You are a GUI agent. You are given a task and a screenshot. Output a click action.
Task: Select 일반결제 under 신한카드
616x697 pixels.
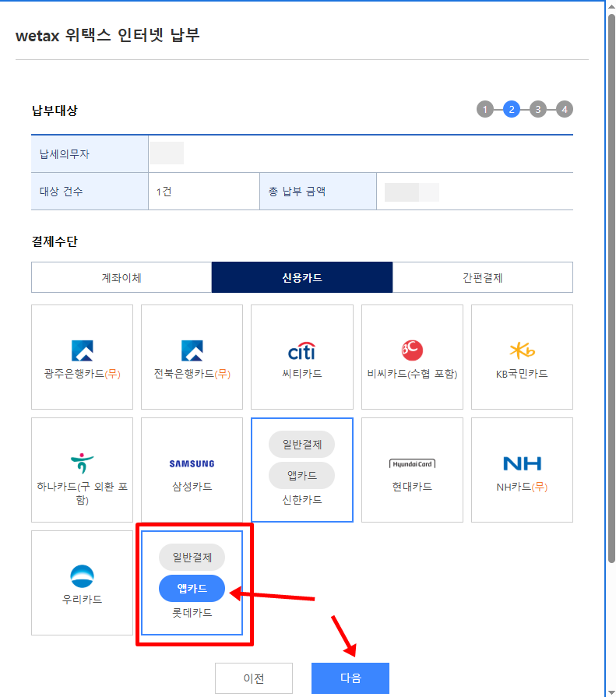pos(302,444)
